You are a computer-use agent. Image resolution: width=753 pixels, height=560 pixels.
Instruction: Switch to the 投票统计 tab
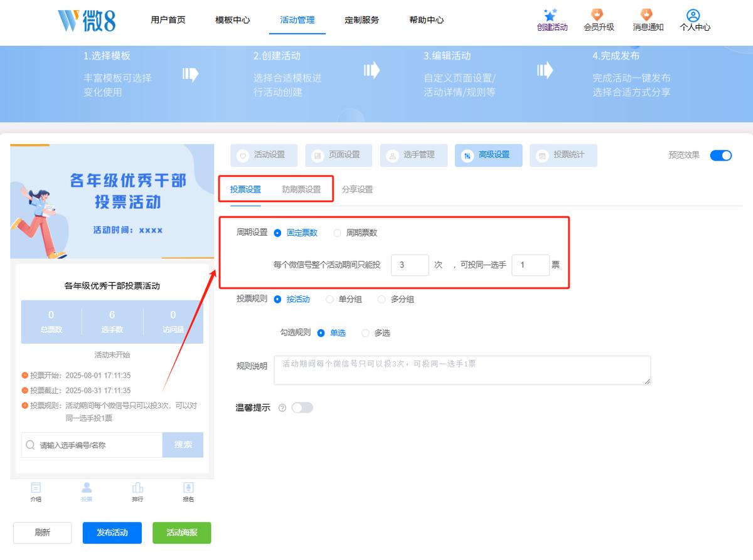coord(563,156)
